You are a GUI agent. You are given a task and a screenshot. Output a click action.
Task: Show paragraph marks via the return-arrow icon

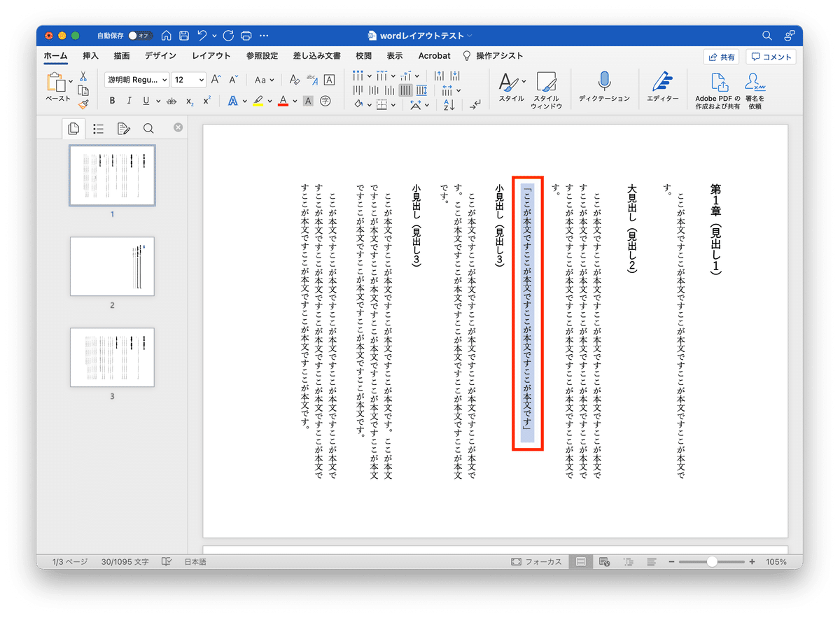click(x=476, y=105)
